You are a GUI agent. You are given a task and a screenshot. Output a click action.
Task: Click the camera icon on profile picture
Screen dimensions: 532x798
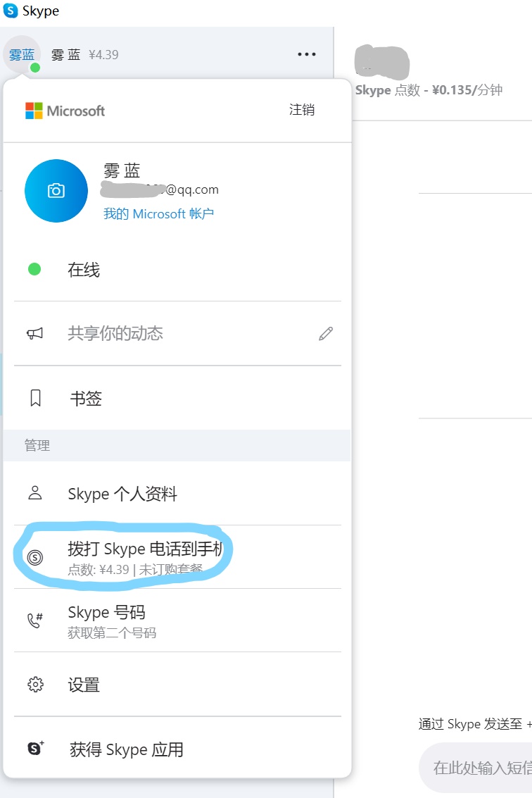(56, 191)
